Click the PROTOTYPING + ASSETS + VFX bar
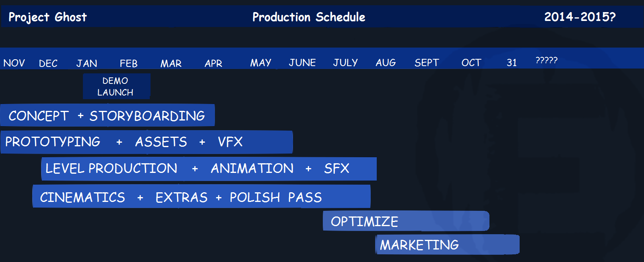Viewport: 644px width, 262px height. 146,142
